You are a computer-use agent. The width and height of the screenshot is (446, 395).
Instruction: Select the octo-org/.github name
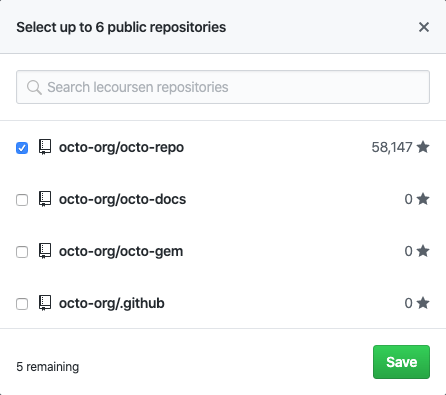click(112, 303)
